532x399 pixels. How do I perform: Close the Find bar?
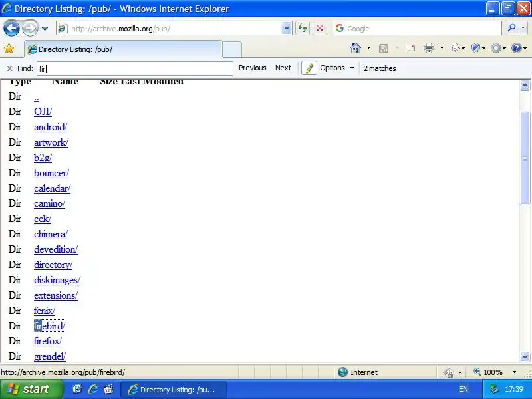pyautogui.click(x=9, y=68)
